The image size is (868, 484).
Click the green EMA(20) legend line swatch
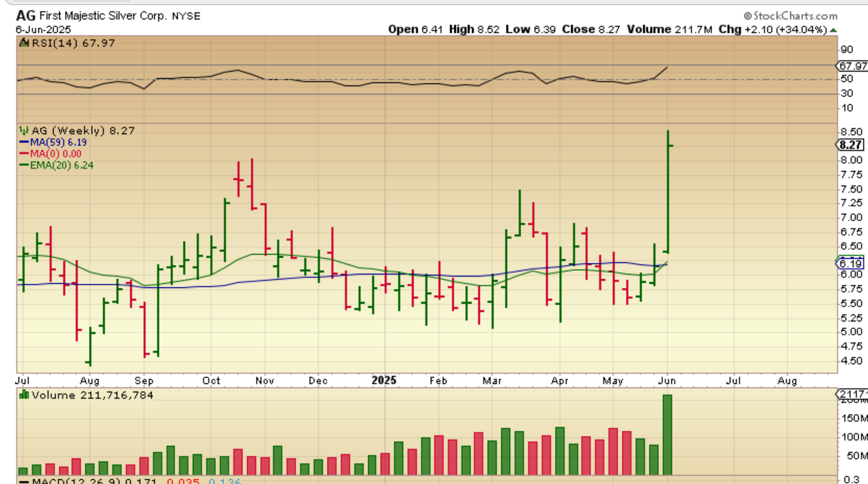(24, 165)
